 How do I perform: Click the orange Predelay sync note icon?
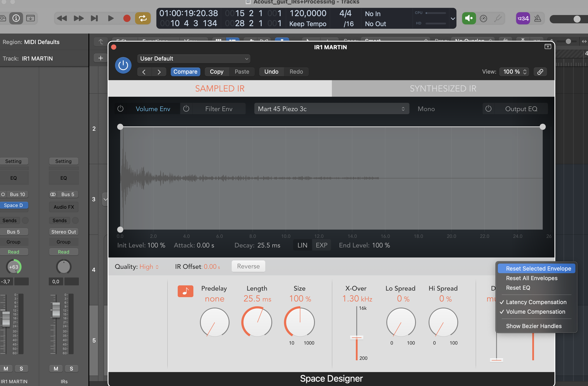point(185,291)
